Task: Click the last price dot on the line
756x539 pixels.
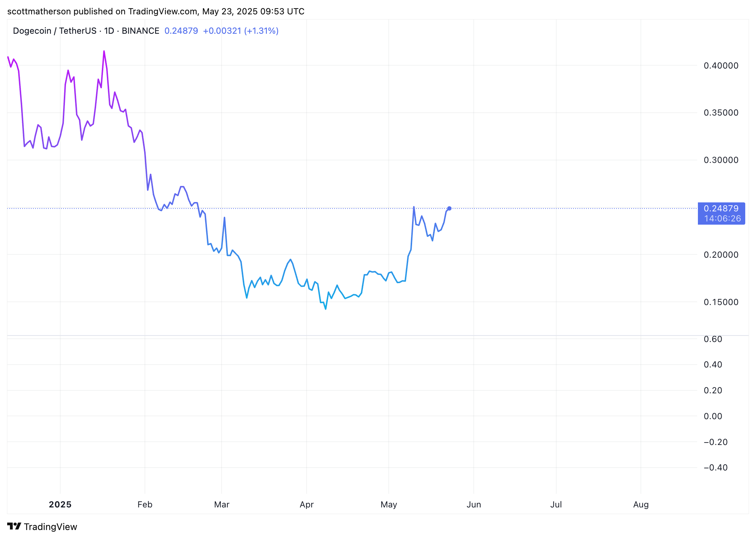Action: [x=449, y=208]
